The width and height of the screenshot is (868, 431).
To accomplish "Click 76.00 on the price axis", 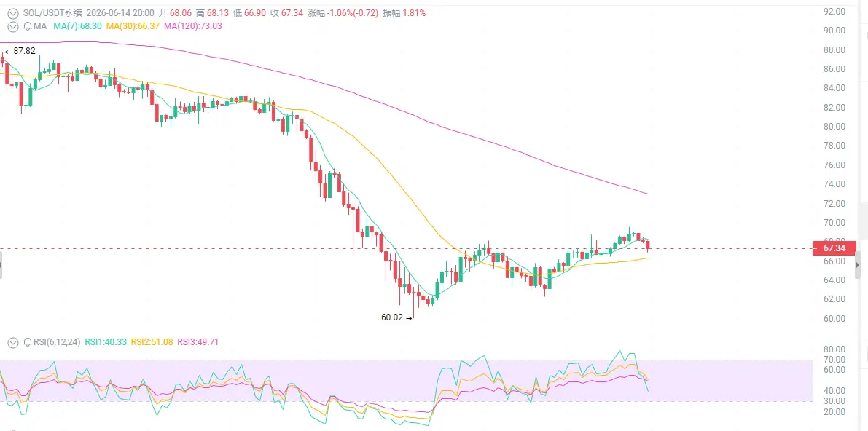I will tap(834, 165).
